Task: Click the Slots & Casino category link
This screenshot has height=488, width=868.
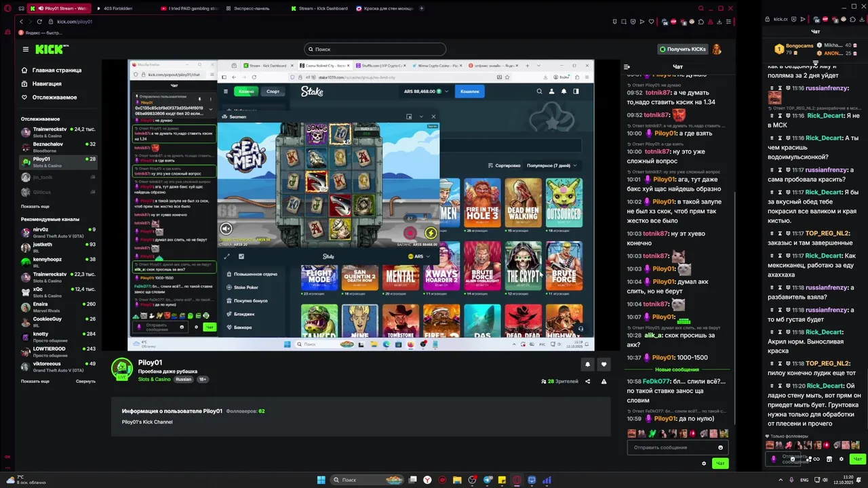Action: pos(155,380)
